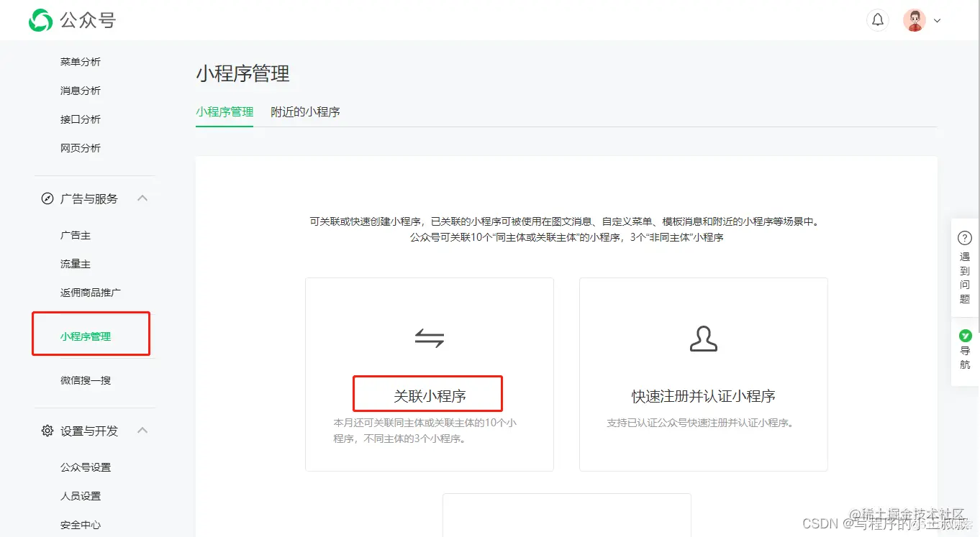Viewport: 980px width, 537px height.
Task: Click 关联小程序 card title
Action: pyautogui.click(x=430, y=396)
